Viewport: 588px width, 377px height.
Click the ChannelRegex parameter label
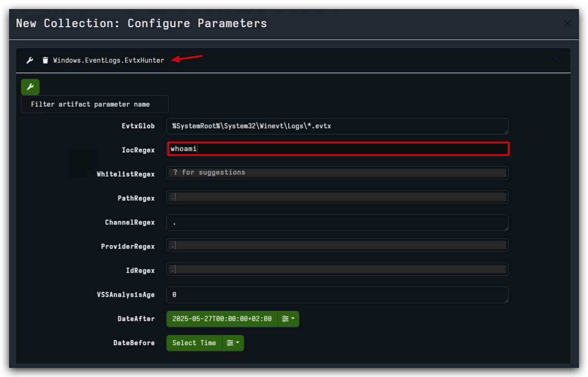coord(130,222)
